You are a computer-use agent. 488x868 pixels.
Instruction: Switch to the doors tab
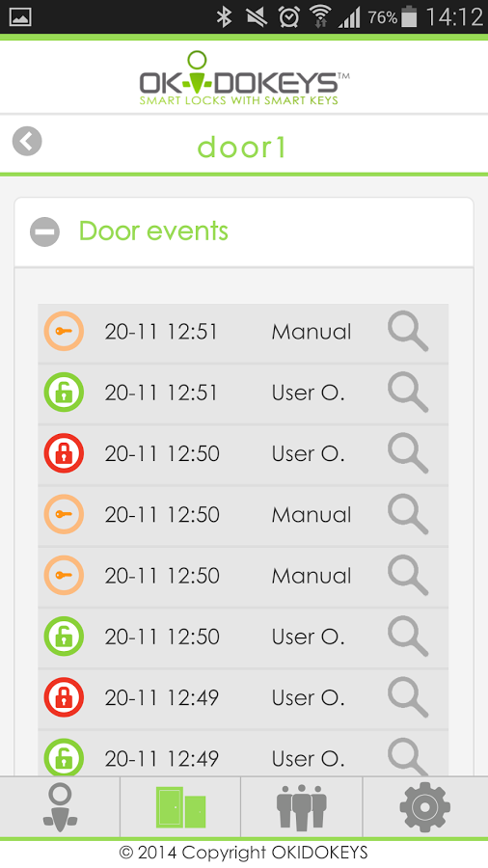point(180,807)
